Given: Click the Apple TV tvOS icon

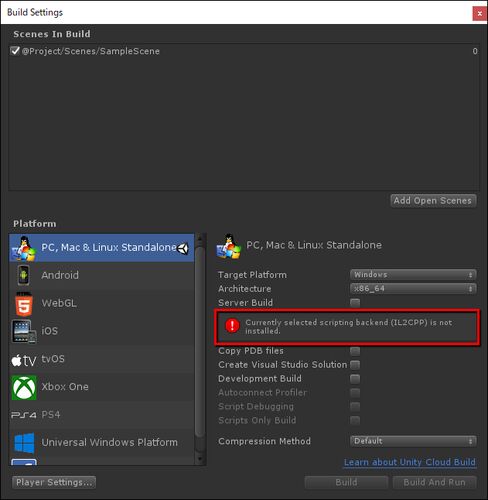Looking at the screenshot, I should click(24, 360).
